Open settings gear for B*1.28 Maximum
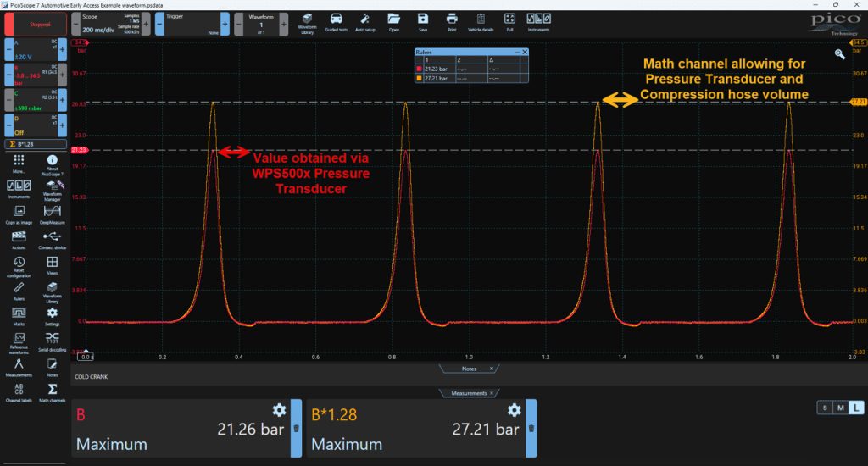The image size is (868, 466). [x=515, y=410]
